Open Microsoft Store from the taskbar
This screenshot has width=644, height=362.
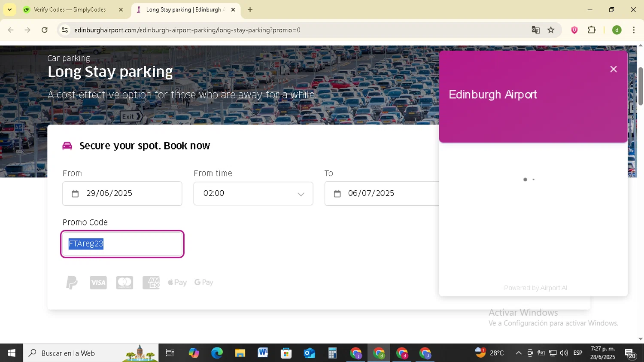[286, 353]
